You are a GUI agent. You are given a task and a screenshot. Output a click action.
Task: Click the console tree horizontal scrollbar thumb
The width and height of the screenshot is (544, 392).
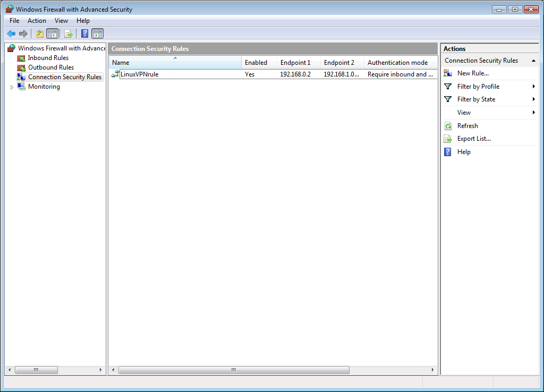click(37, 370)
